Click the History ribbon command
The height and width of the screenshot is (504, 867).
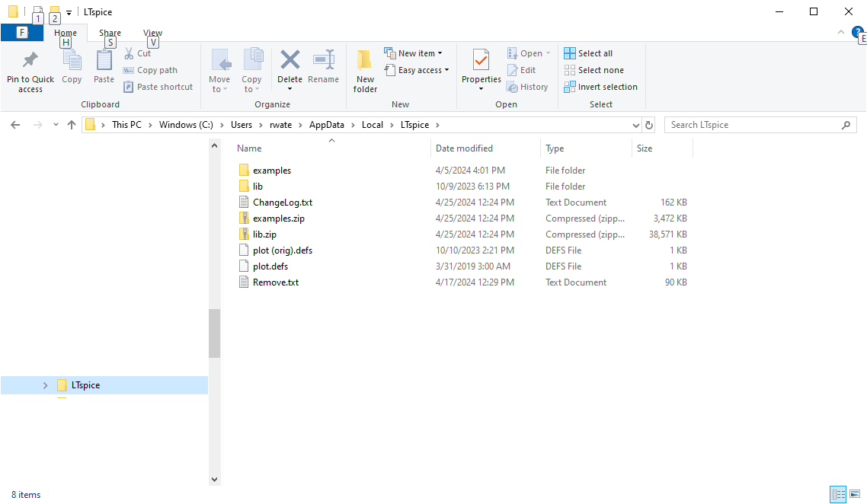tap(527, 87)
